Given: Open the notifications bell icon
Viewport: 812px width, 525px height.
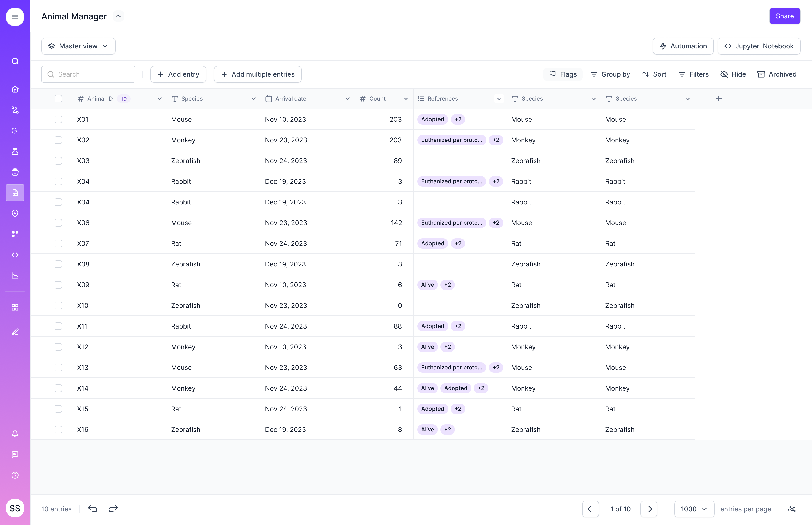Looking at the screenshot, I should [15, 434].
